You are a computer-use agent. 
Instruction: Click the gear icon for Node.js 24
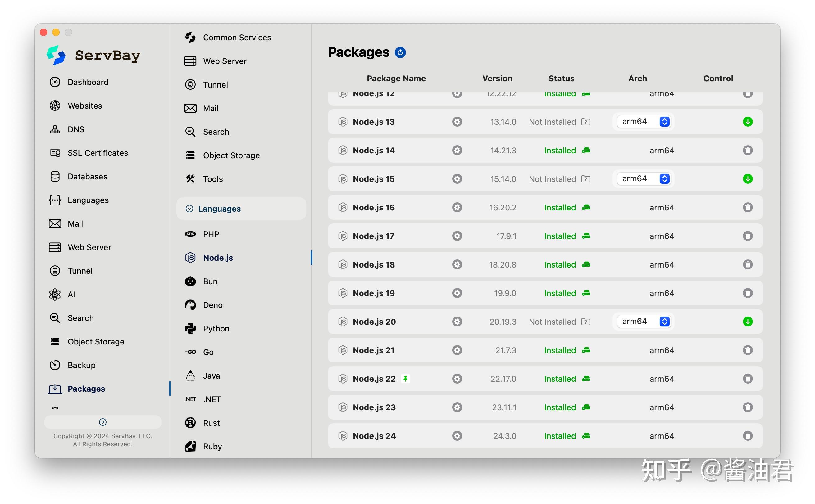(x=457, y=436)
